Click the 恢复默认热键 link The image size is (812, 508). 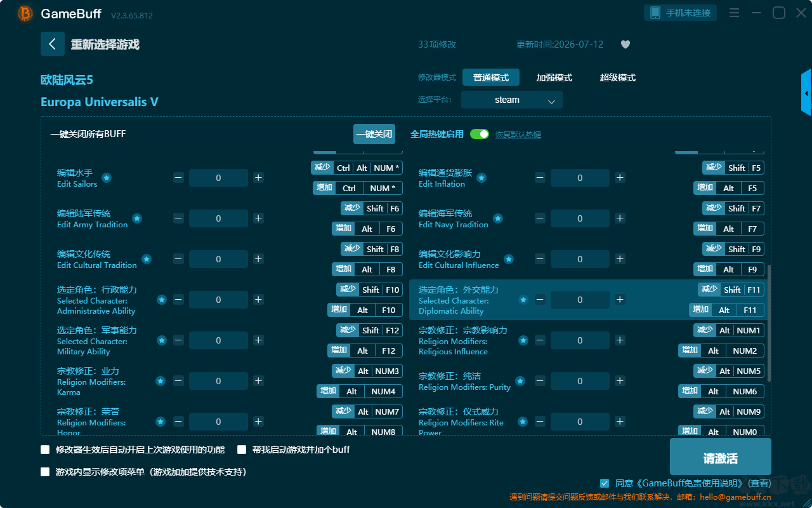[518, 135]
